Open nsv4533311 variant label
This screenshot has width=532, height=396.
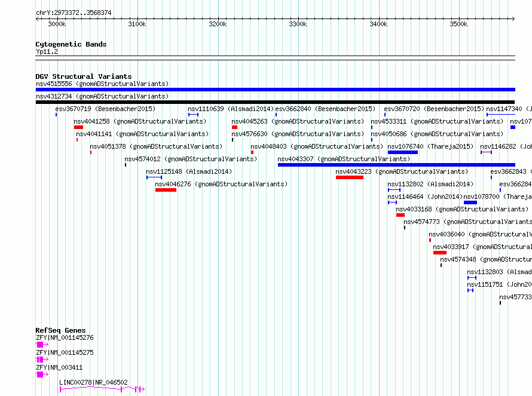[437, 121]
